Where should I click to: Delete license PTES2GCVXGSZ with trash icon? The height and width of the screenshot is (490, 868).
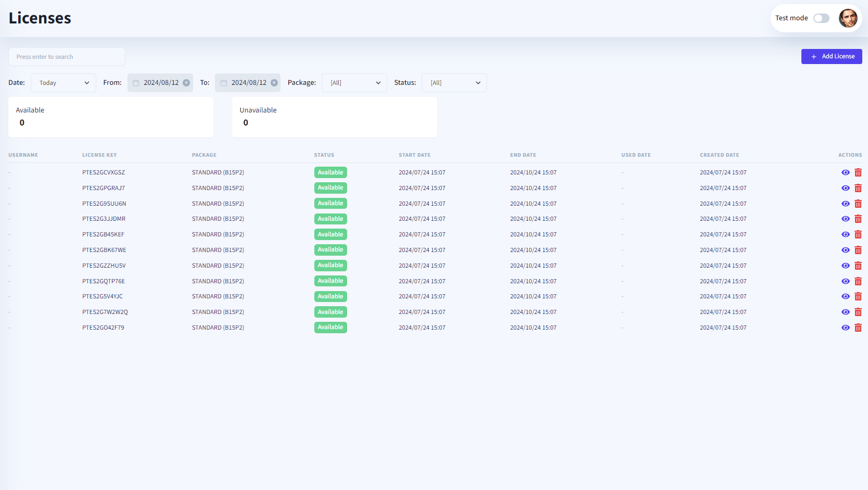858,172
